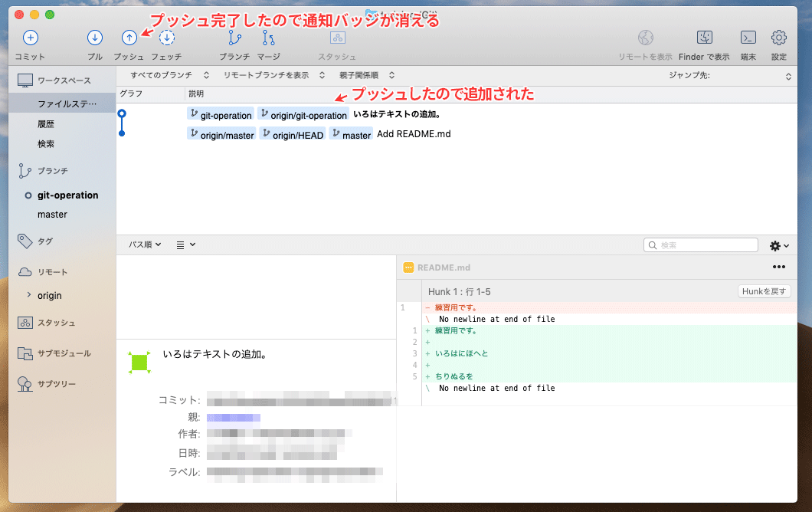Select the いろはテキストの追加。 commit row

456,114
